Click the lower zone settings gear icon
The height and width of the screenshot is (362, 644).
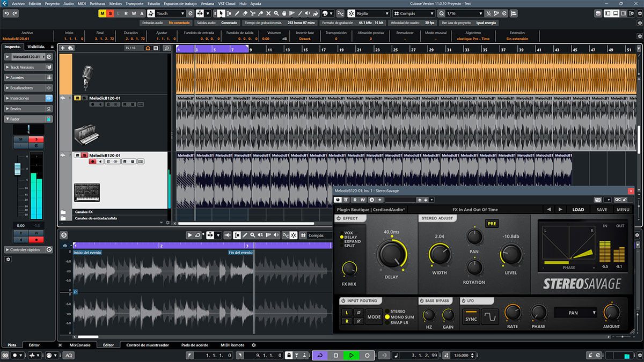pos(254,345)
